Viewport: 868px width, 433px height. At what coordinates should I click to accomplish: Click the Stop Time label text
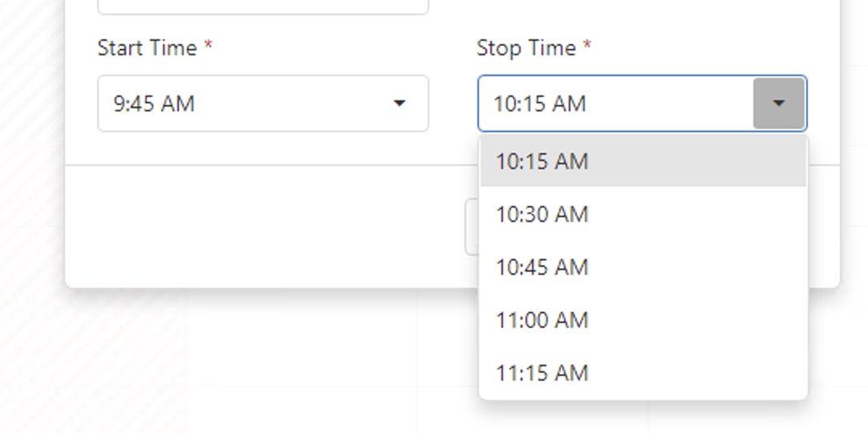[x=526, y=48]
